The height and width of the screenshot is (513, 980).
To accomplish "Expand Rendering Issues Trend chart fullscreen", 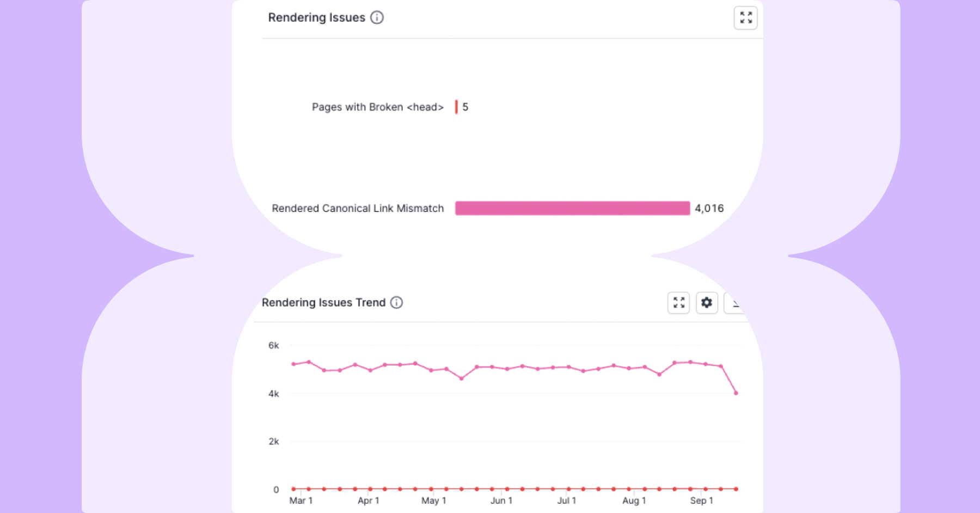I will point(678,303).
